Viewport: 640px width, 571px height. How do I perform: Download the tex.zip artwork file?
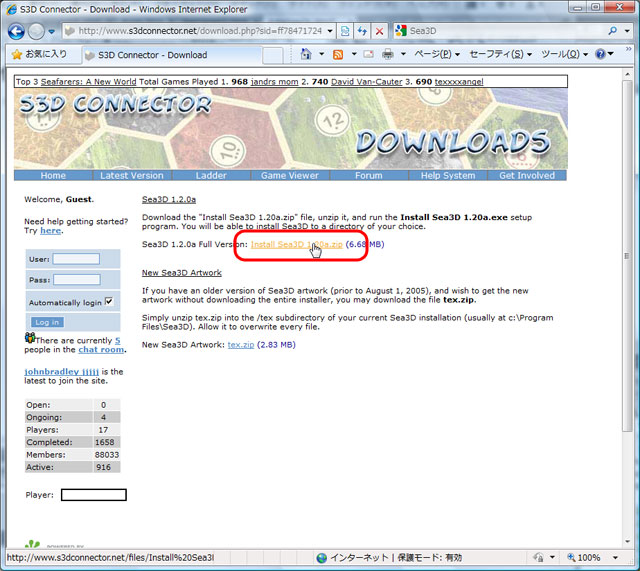tap(241, 345)
